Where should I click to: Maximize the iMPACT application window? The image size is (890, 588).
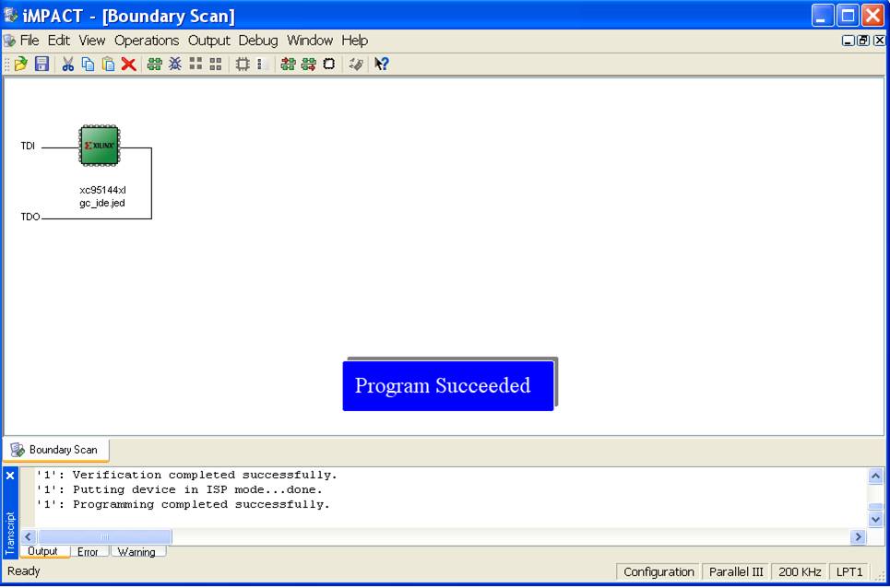pos(848,16)
